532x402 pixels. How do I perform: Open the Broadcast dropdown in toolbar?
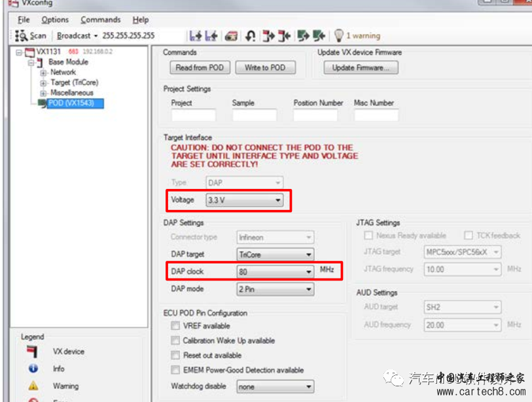(77, 35)
